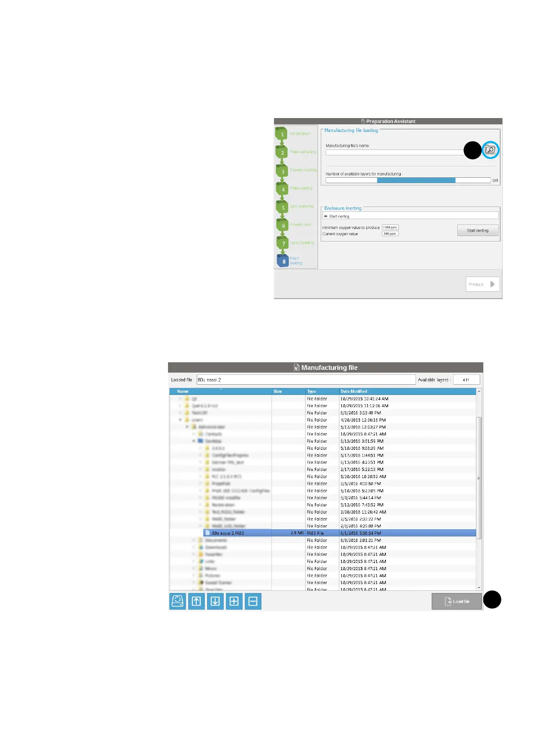Click the date 2/17/2016 5:22:13 PM
The image size is (535, 756).
pyautogui.click(x=362, y=469)
